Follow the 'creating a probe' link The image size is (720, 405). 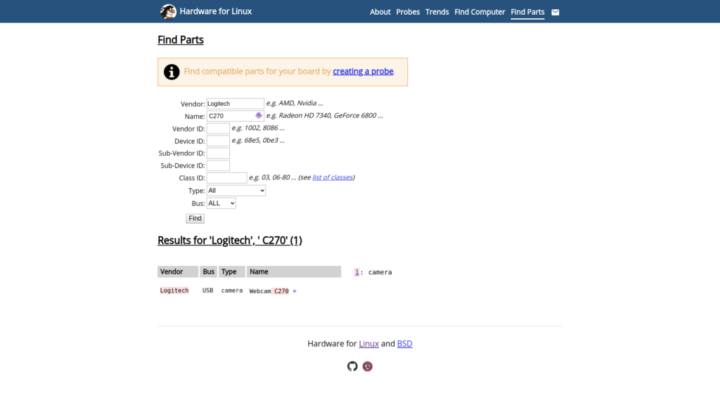tap(363, 71)
